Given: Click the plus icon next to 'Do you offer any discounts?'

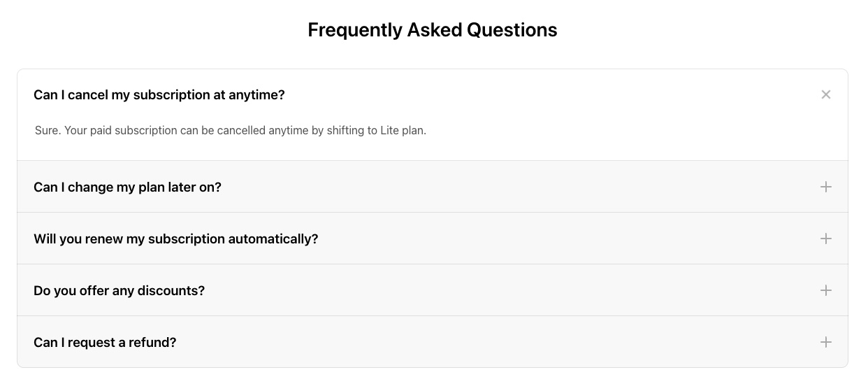Looking at the screenshot, I should click(825, 290).
